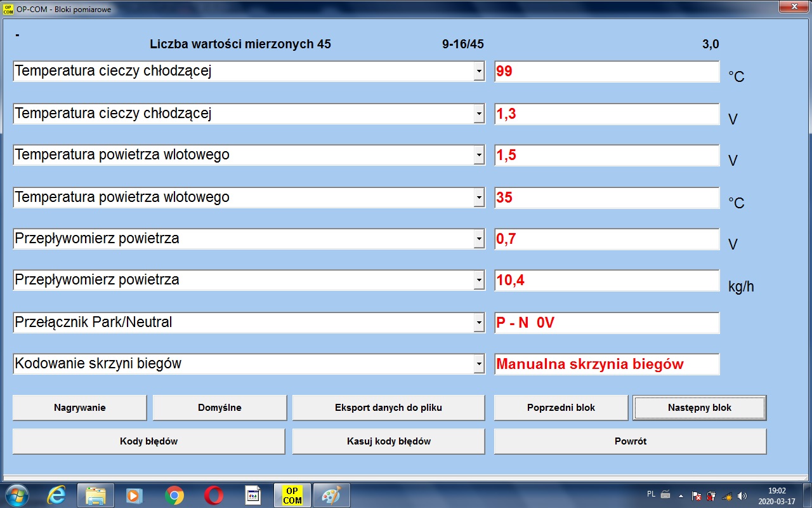This screenshot has height=508, width=812.
Task: Open the OP-COM taskbar icon
Action: 292,495
